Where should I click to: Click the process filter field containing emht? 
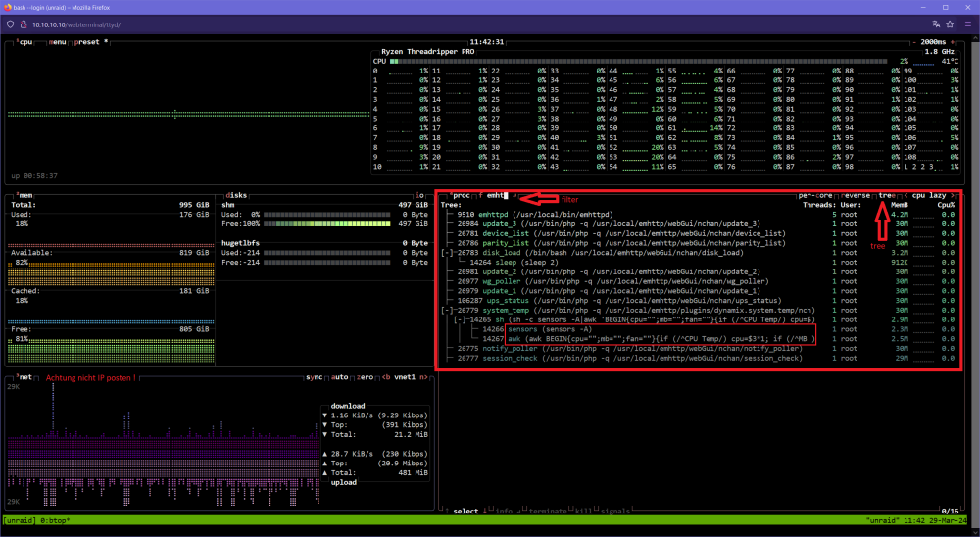[x=497, y=196]
